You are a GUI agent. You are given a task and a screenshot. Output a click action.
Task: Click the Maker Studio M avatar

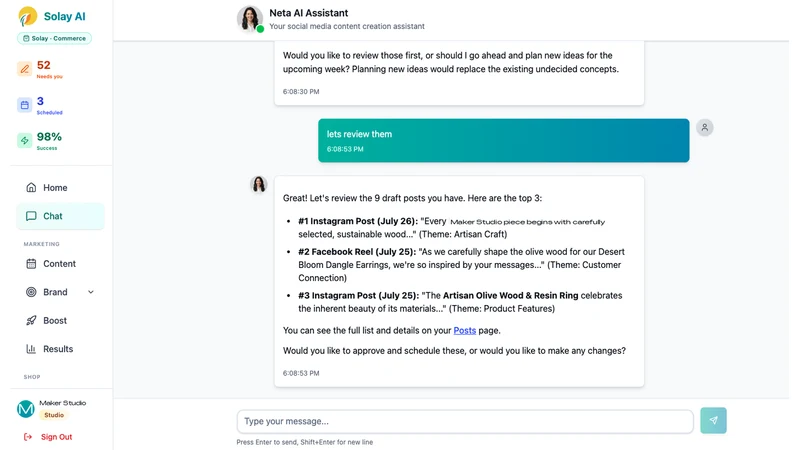tap(26, 409)
